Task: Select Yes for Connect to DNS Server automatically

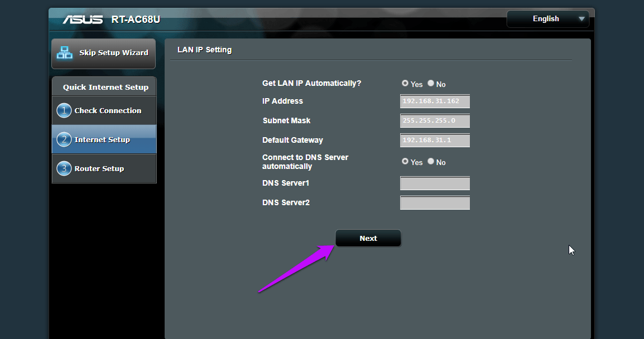Action: tap(405, 161)
